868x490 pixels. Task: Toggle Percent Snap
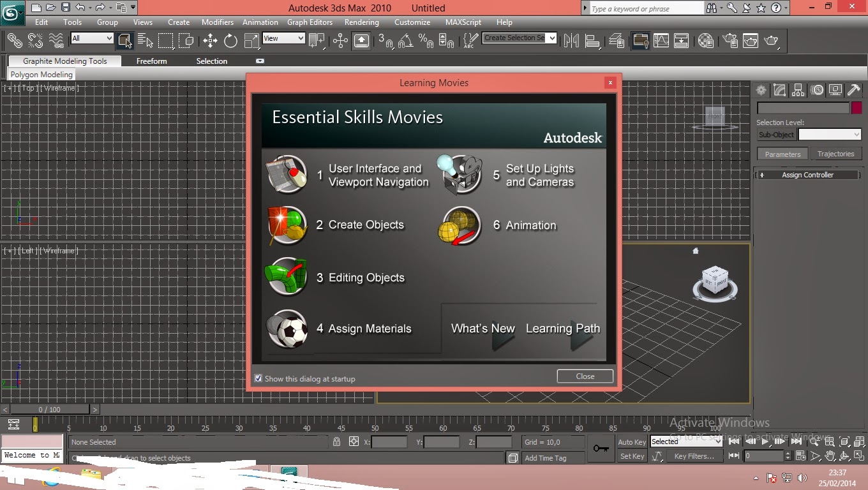tap(426, 40)
